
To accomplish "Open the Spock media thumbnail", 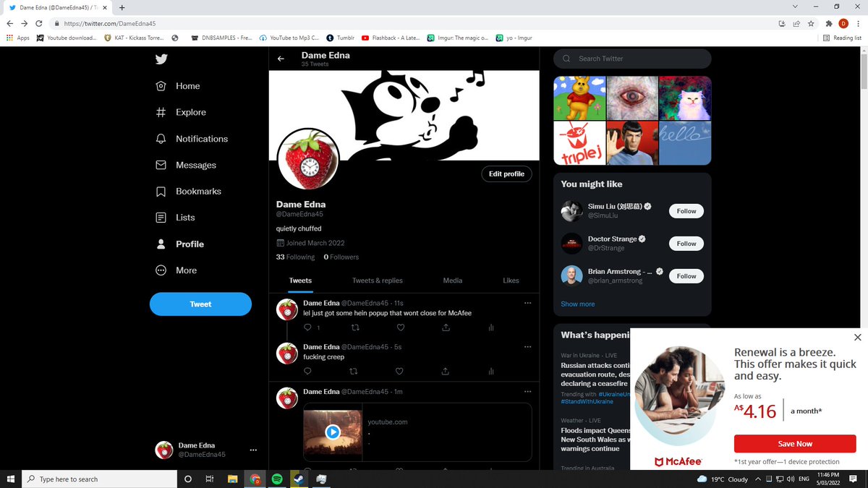I will [632, 143].
